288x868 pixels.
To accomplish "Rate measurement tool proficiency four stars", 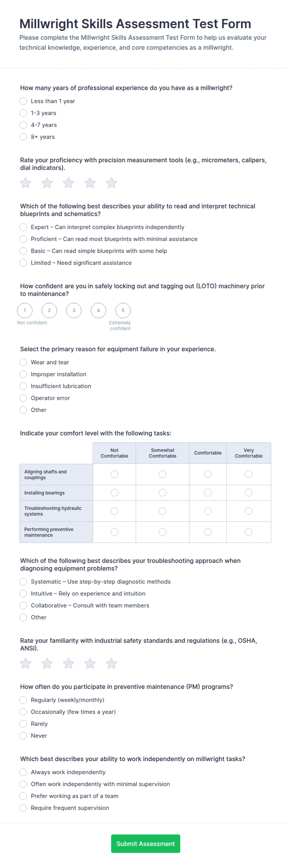I will (90, 183).
